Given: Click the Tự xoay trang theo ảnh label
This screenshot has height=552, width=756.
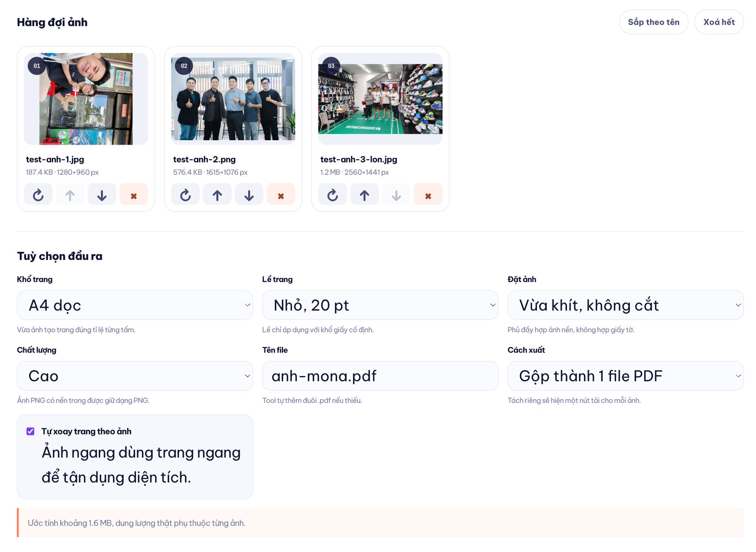Looking at the screenshot, I should (x=87, y=432).
